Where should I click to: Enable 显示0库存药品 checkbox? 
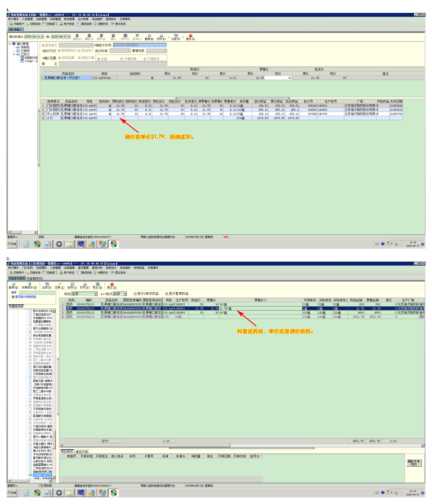[x=135, y=294]
